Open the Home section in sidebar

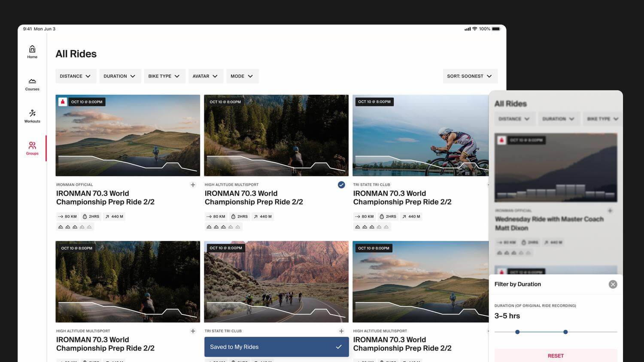click(x=32, y=52)
